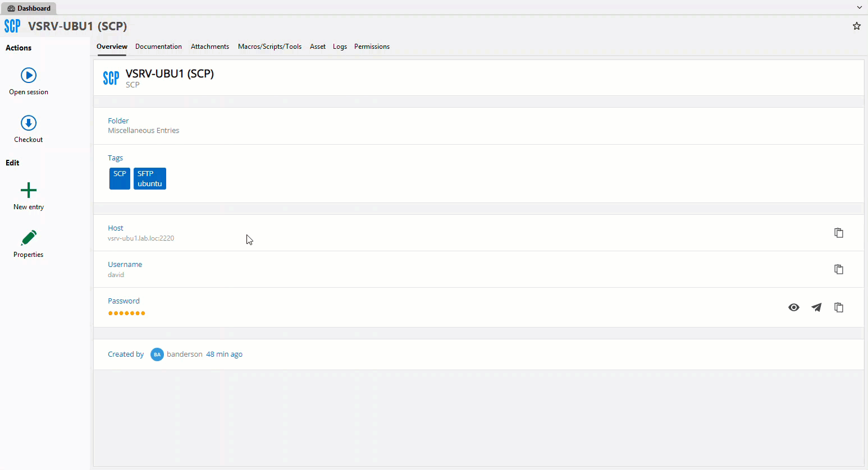Viewport: 868px width, 470px height.
Task: Expand the top-right chevron dropdown
Action: click(859, 8)
